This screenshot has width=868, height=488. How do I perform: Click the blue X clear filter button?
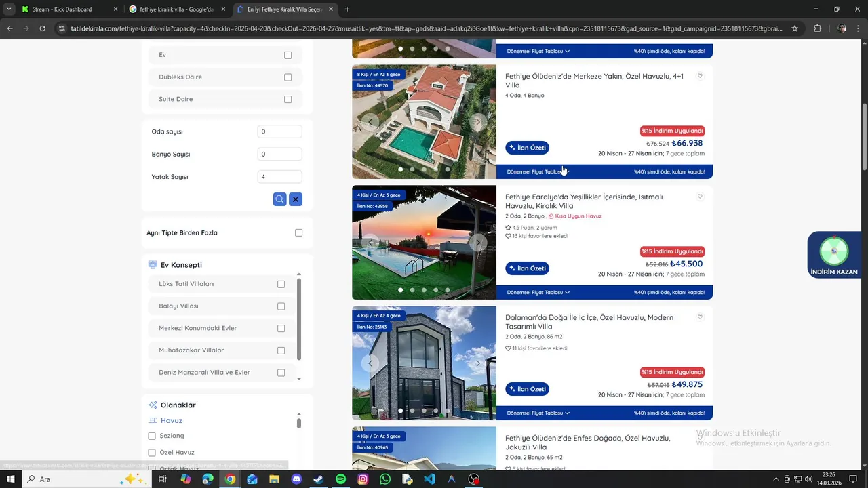tap(296, 199)
